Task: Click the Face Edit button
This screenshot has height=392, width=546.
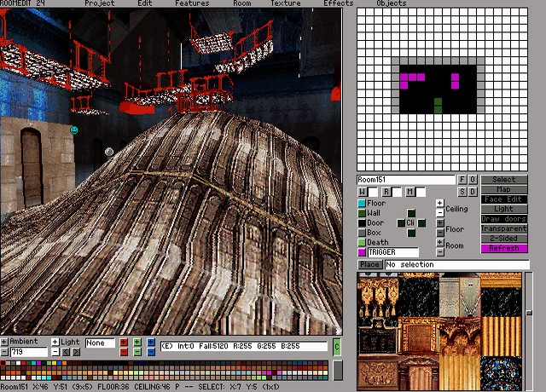Action: click(x=503, y=199)
